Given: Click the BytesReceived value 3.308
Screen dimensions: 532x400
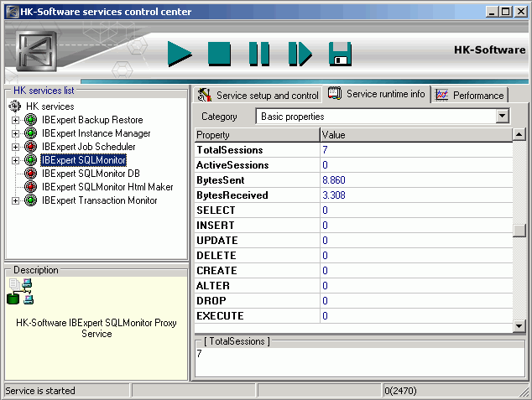Looking at the screenshot, I should [x=334, y=195].
